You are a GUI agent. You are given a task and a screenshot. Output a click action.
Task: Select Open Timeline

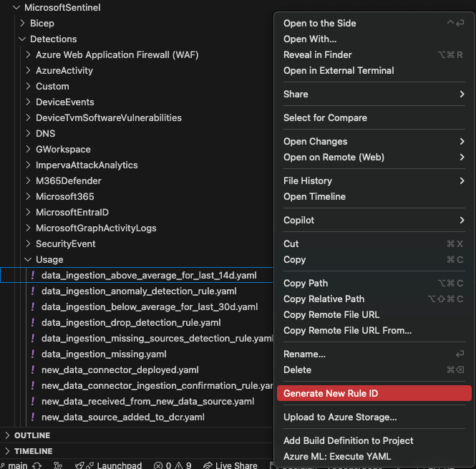pyautogui.click(x=374, y=197)
